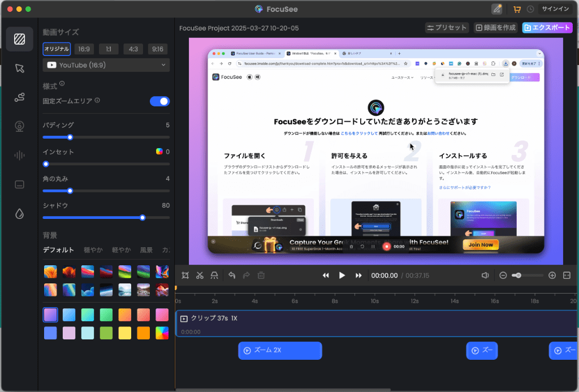The height and width of the screenshot is (392, 579).
Task: Open the audio waveform sidebar panel
Action: [20, 155]
